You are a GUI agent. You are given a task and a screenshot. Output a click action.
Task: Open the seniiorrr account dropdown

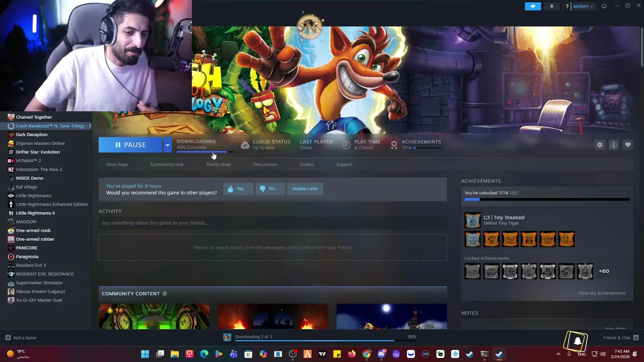coord(583,6)
